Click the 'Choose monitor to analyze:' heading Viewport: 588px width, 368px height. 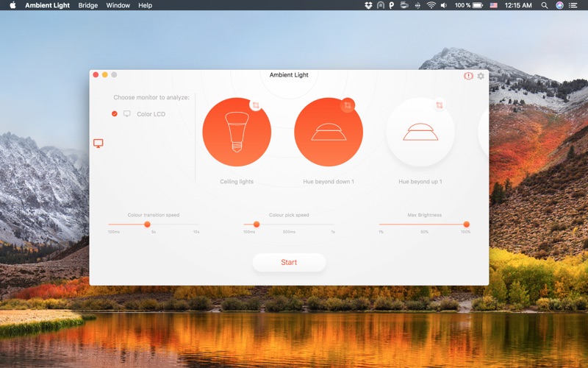(x=151, y=97)
